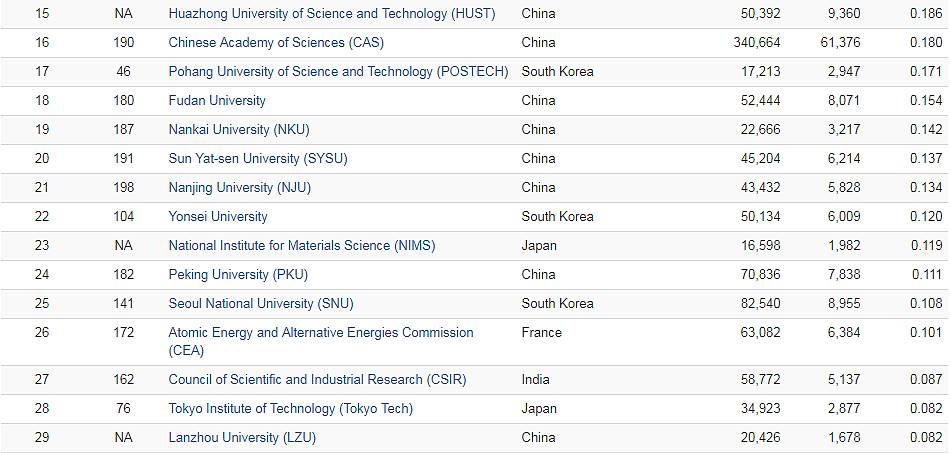Open National Institute for Materials Science link
Image resolution: width=950 pixels, height=453 pixels.
[x=302, y=246]
